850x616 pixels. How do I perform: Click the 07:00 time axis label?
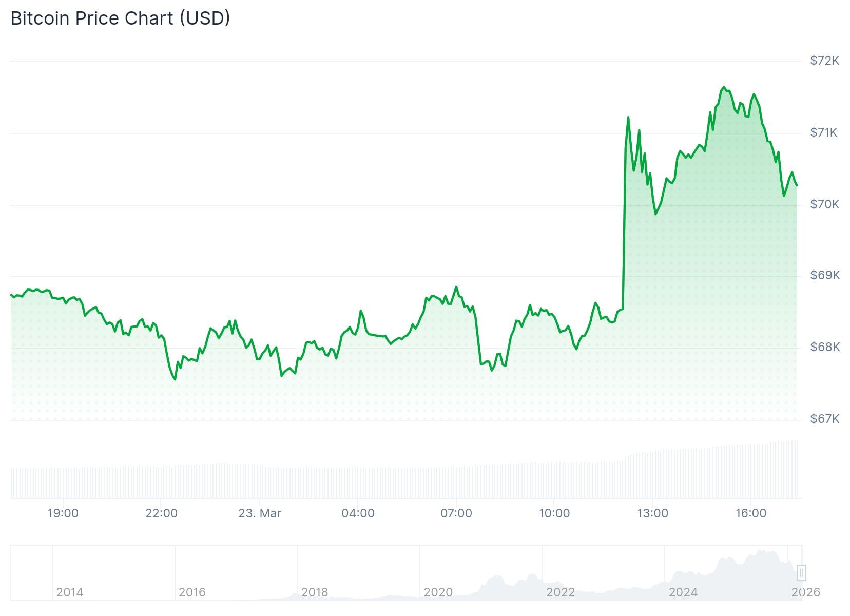coord(456,513)
